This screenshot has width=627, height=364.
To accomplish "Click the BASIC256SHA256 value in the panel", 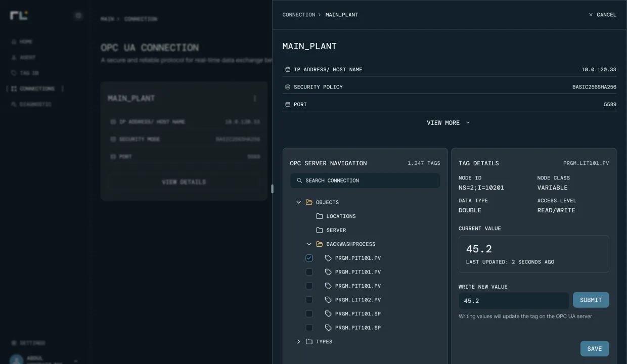I will (594, 87).
